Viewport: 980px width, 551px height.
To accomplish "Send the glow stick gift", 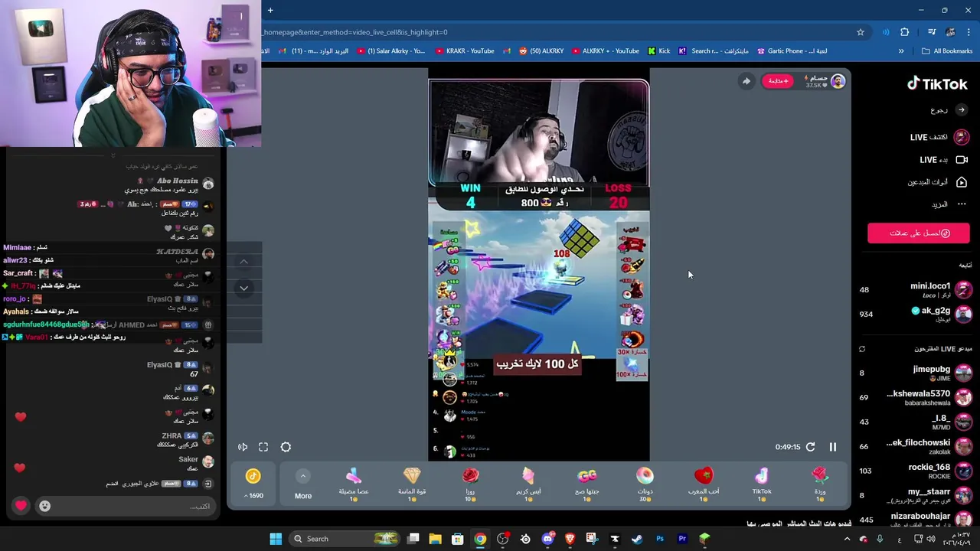I will tap(354, 484).
